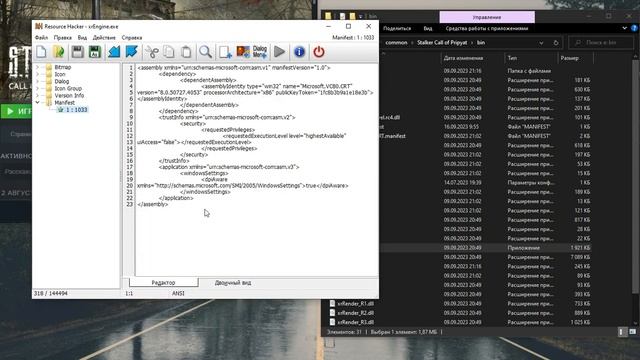640x360 pixels.
Task: Select the star icon of resource 1 : 1033
Action: pos(61,109)
